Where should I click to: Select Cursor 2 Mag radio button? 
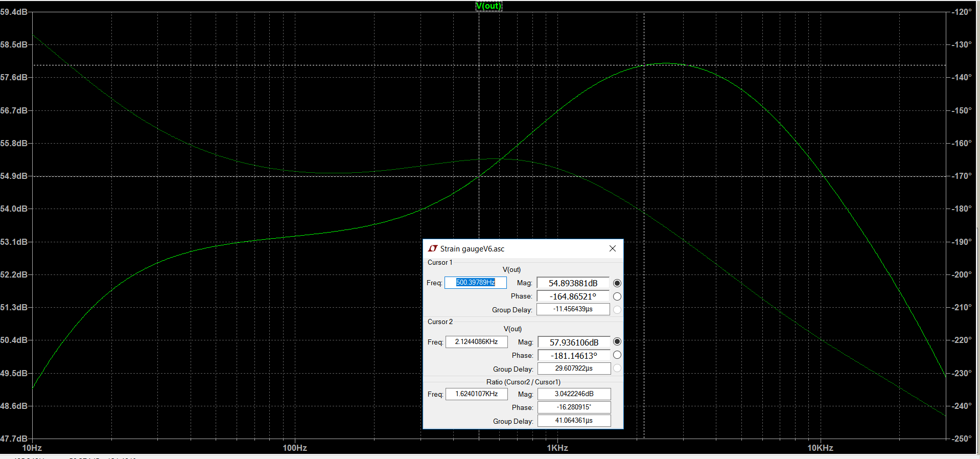pos(617,341)
